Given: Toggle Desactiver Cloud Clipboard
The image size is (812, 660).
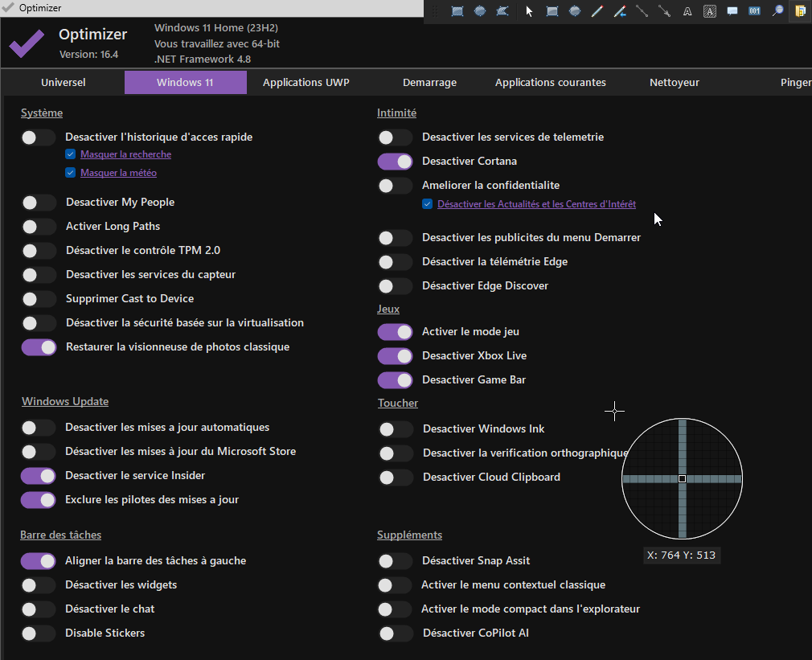Looking at the screenshot, I should pos(396,478).
